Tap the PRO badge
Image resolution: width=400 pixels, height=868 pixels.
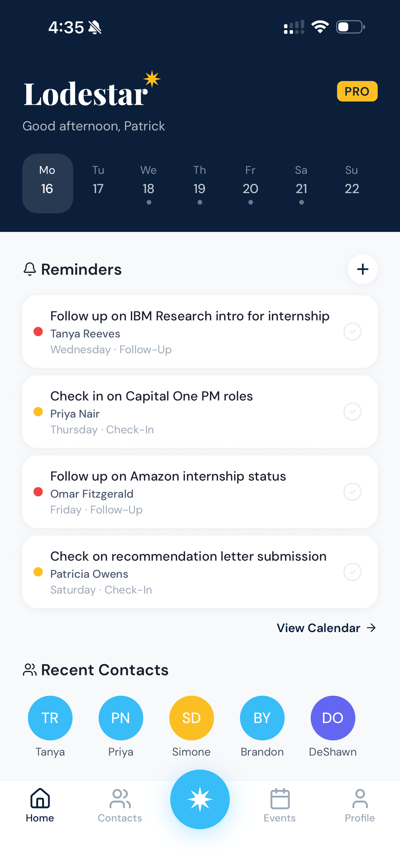357,91
